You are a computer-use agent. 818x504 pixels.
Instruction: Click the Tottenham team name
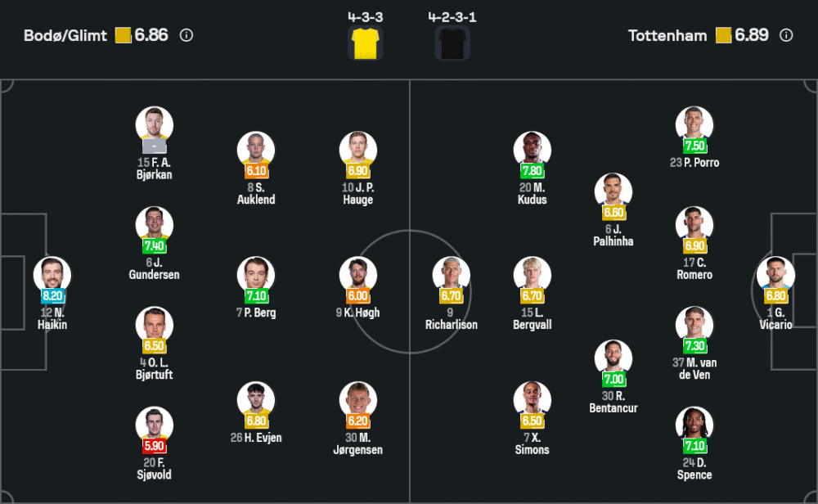point(667,35)
